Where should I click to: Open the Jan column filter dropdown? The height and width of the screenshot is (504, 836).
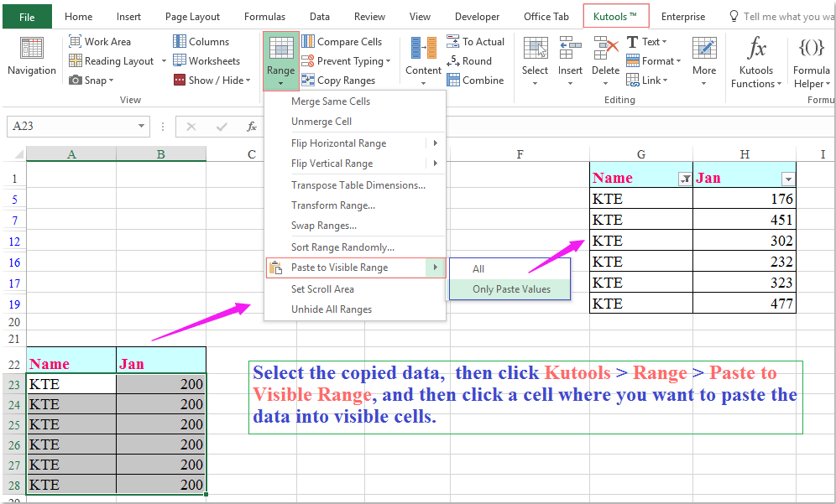coord(787,179)
